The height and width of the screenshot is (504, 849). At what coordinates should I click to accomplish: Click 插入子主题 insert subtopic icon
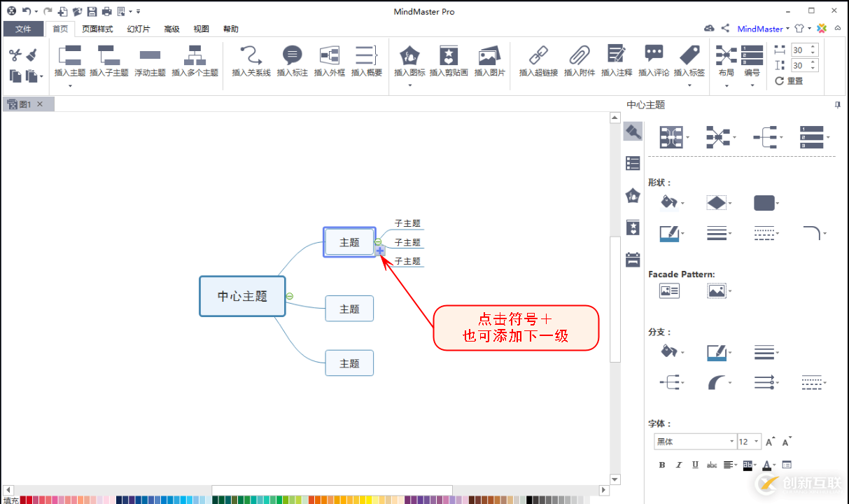(x=108, y=56)
